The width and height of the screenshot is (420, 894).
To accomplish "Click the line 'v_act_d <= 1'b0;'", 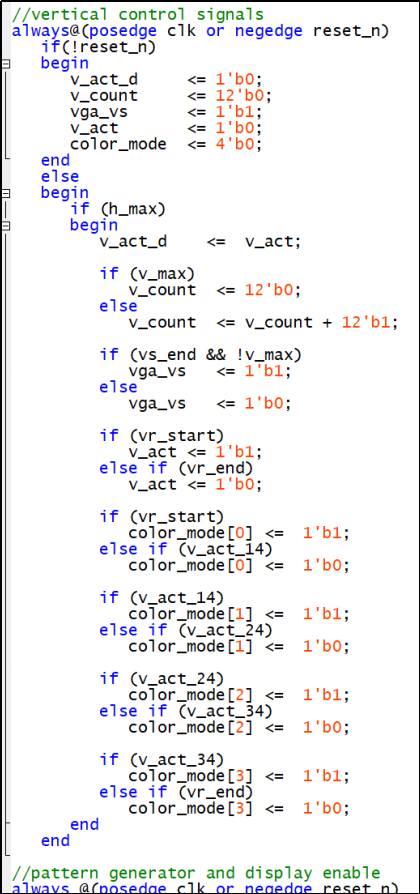I will pyautogui.click(x=166, y=79).
